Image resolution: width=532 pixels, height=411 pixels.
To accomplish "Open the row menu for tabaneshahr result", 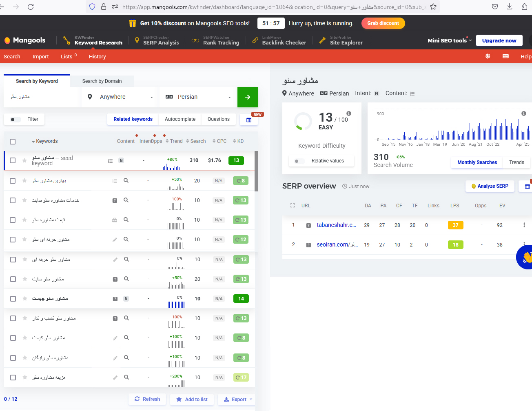I will click(524, 225).
